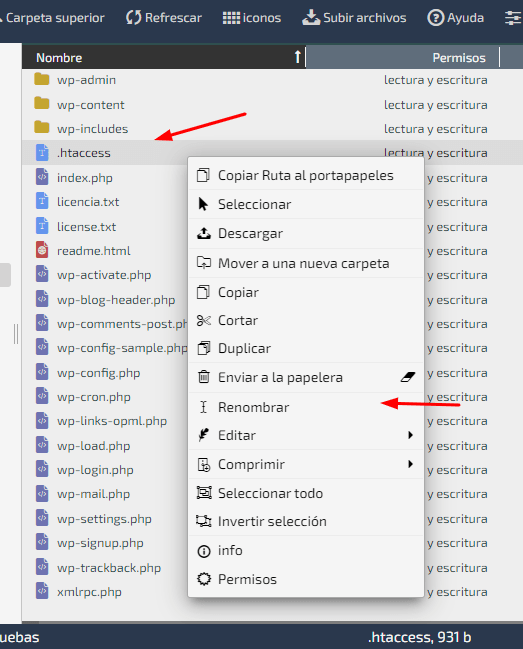Click the trash icon for Enviar a la papelera

(204, 377)
